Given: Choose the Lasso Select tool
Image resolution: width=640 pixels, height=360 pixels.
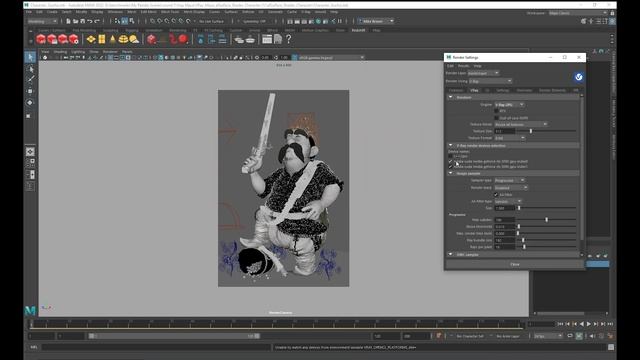Looking at the screenshot, I should (x=30, y=69).
